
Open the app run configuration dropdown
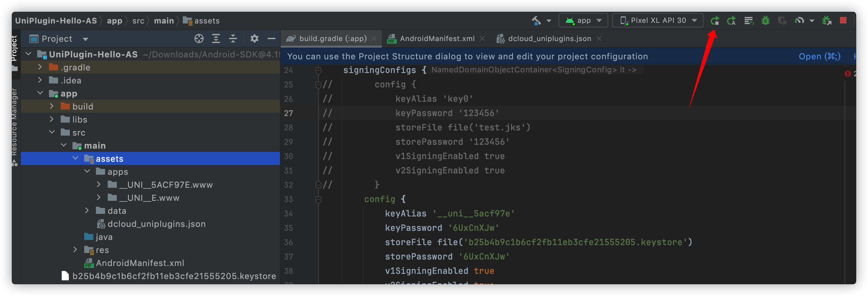[583, 21]
